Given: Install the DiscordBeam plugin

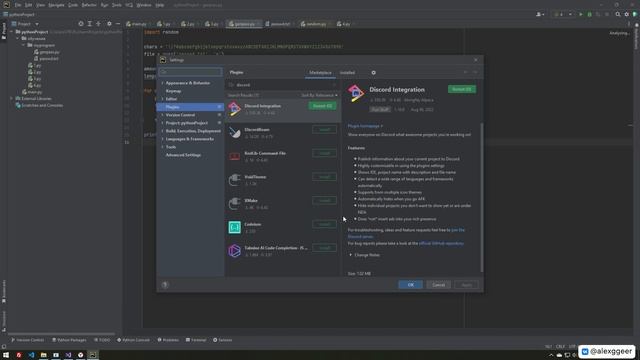Looking at the screenshot, I should 324,129.
